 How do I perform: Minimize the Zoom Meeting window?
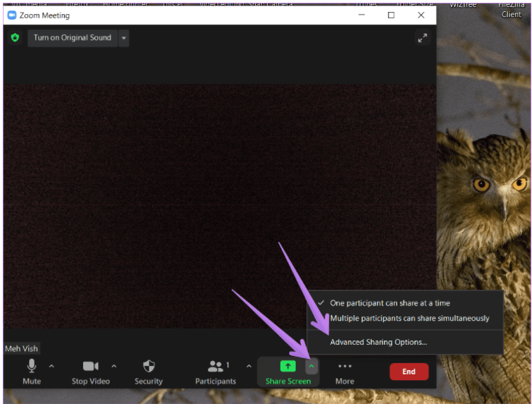tap(361, 16)
